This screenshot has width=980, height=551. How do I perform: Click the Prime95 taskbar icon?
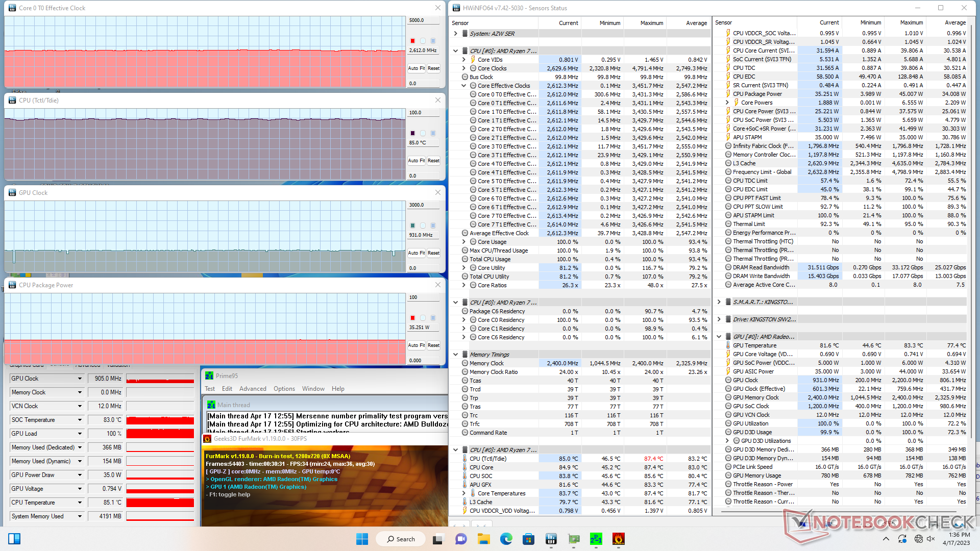pyautogui.click(x=596, y=539)
